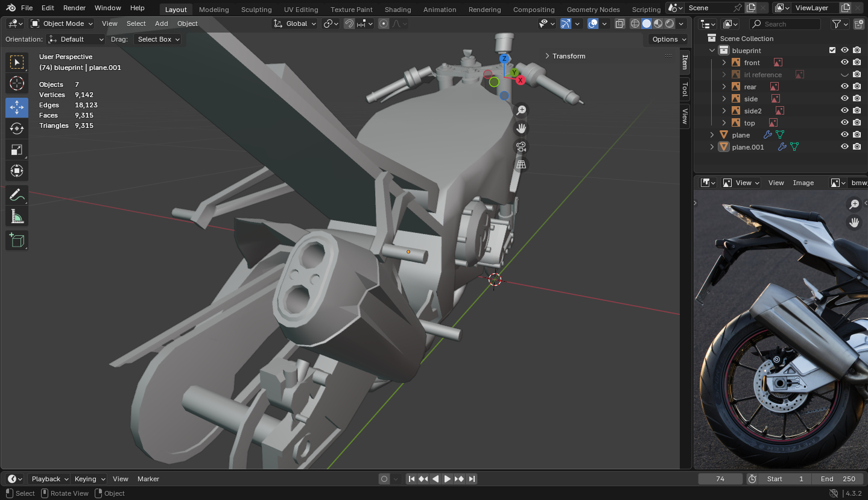Toggle camera view with the camera icon
The height and width of the screenshot is (500, 868).
click(x=521, y=147)
